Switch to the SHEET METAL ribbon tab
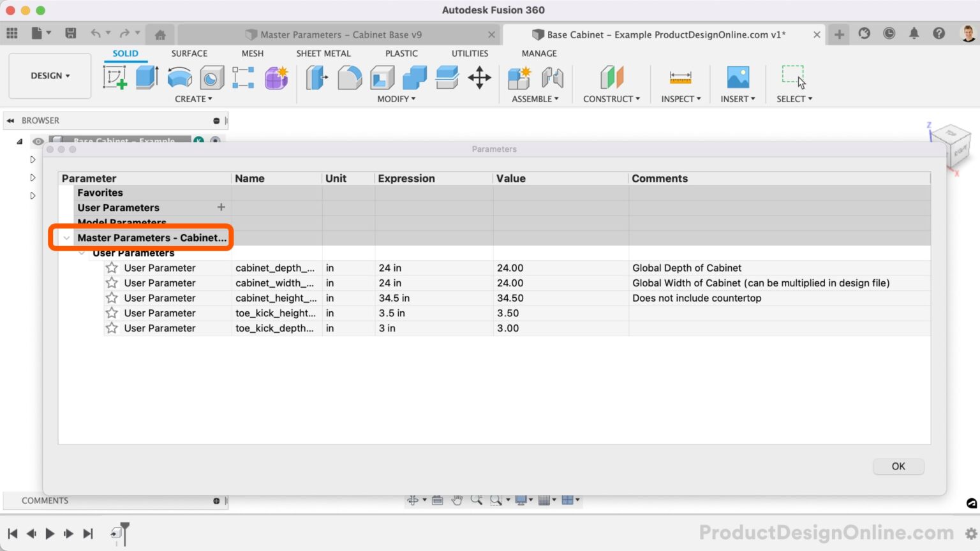Viewport: 980px width, 551px height. click(323, 54)
